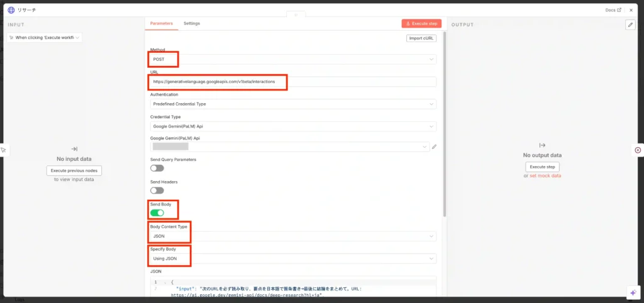Screen dimensions: 644x303
Task: Click the trigger cursor icon on left edge
Action: (x=3, y=150)
